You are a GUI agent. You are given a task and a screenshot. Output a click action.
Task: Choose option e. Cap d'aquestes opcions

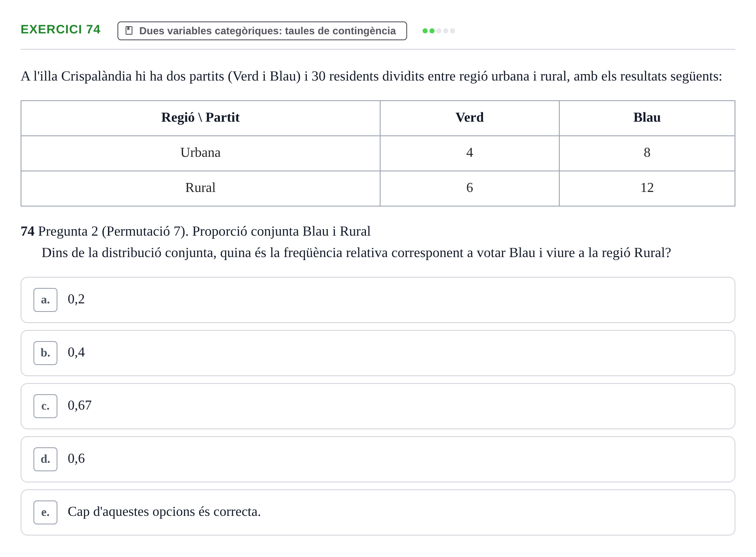pos(378,512)
